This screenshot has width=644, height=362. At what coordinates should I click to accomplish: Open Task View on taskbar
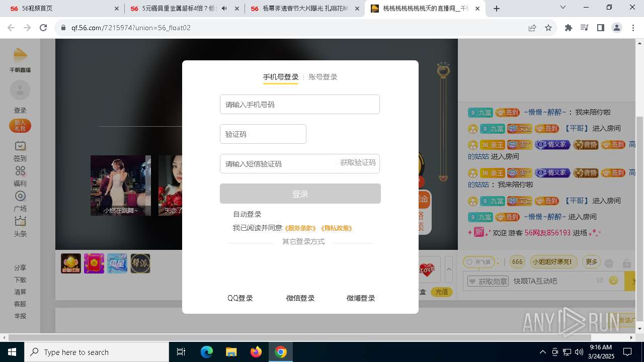(x=181, y=352)
